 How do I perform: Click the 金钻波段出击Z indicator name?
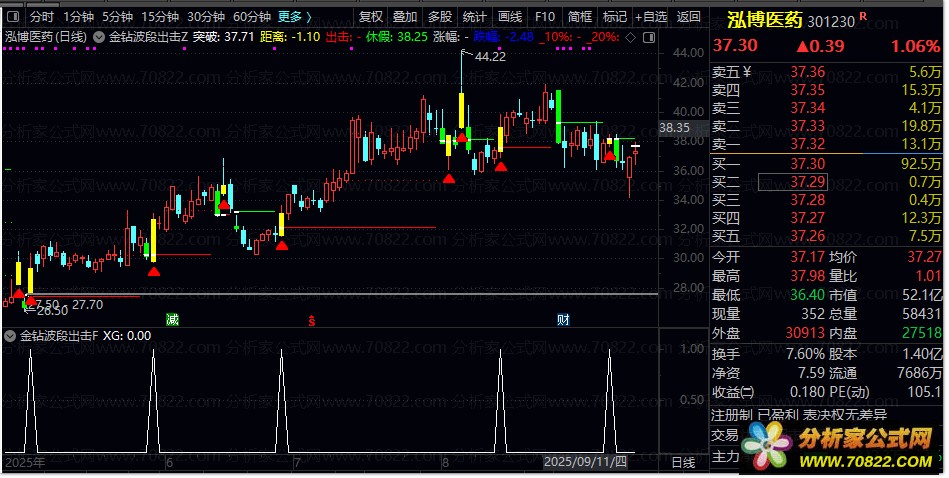click(x=148, y=37)
